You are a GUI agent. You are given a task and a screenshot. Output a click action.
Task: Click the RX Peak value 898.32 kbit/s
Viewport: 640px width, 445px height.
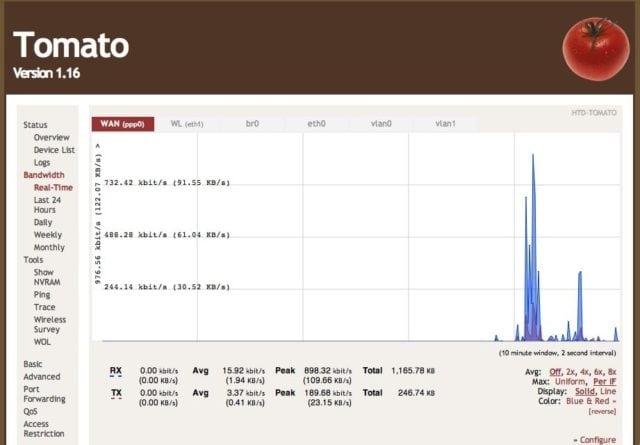click(328, 371)
